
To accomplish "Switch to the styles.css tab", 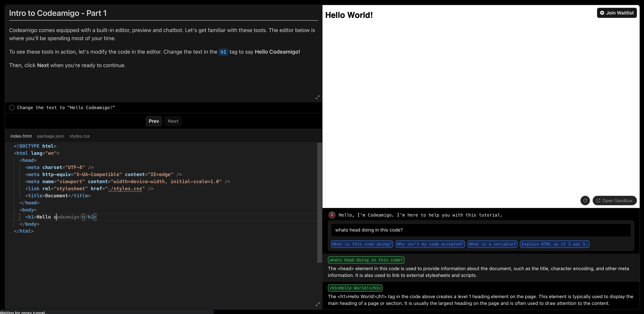I will click(x=80, y=136).
